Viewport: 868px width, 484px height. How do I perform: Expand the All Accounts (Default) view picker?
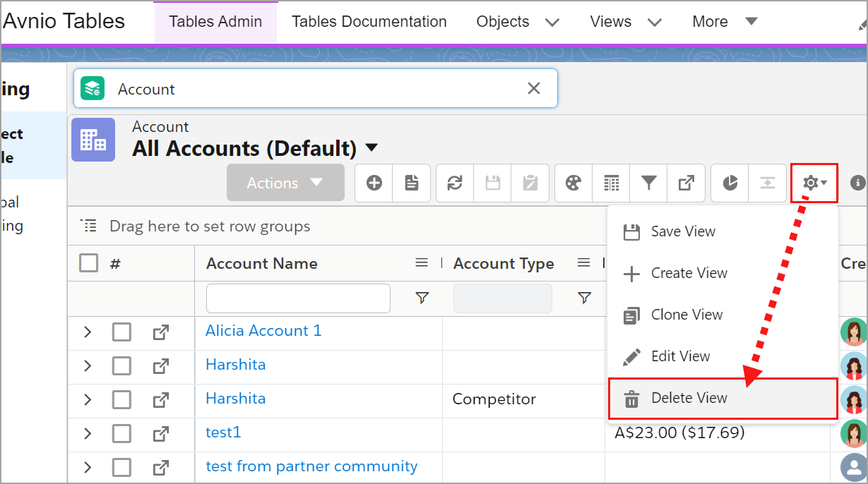click(371, 148)
